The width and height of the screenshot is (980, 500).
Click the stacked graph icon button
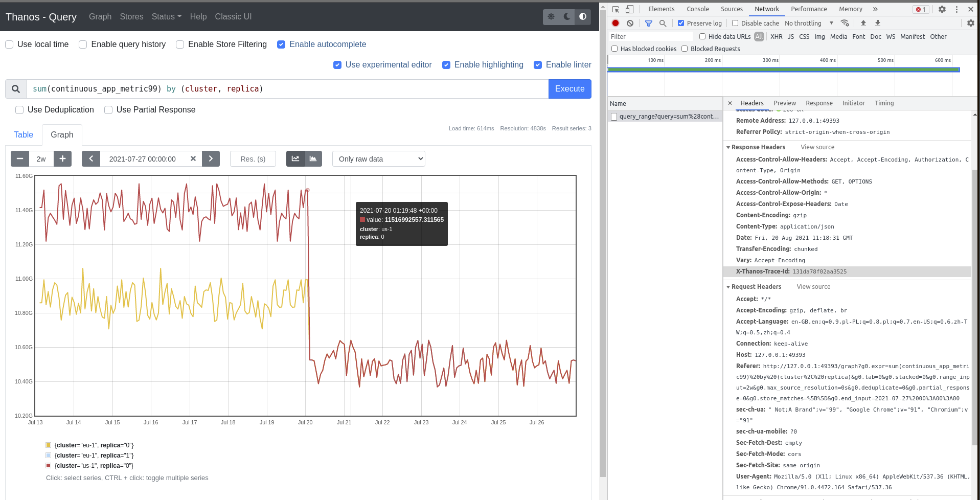coord(313,159)
